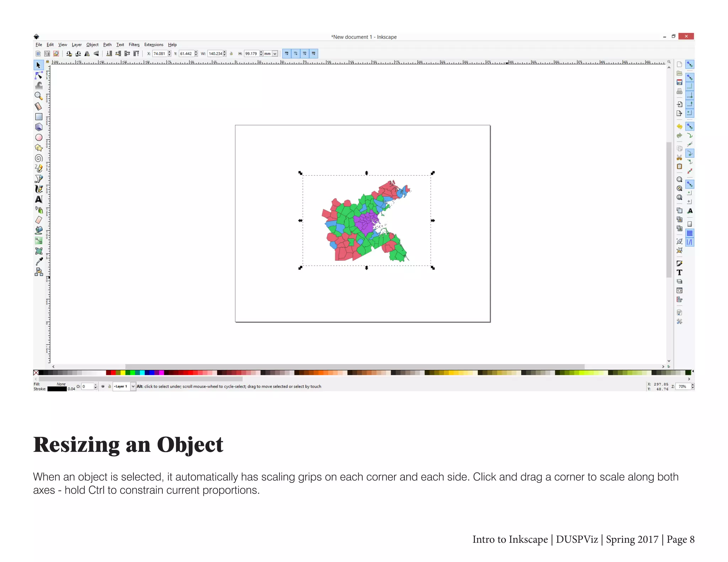The height and width of the screenshot is (562, 728).
Task: Toggle snap to grids
Action: [690, 233]
